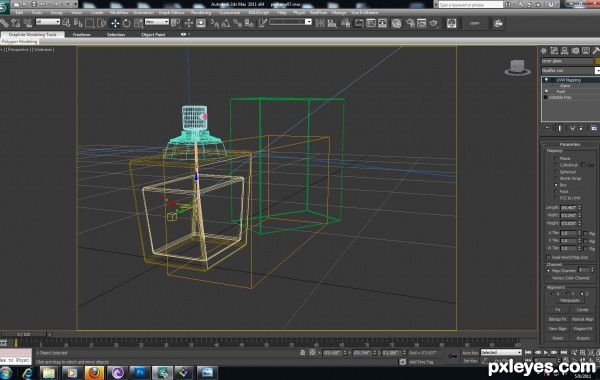Open Photoshop from the Windows taskbar
Image resolution: width=600 pixels, height=380 pixels.
(x=140, y=372)
